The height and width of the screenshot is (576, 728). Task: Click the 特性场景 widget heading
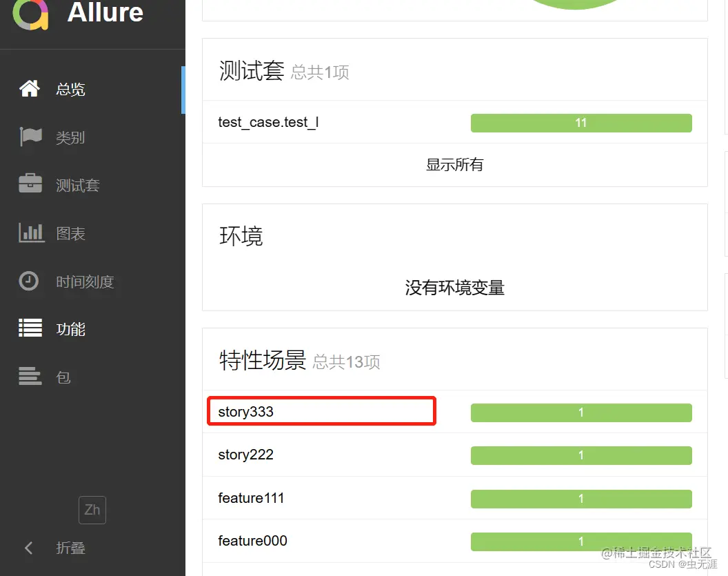(263, 360)
